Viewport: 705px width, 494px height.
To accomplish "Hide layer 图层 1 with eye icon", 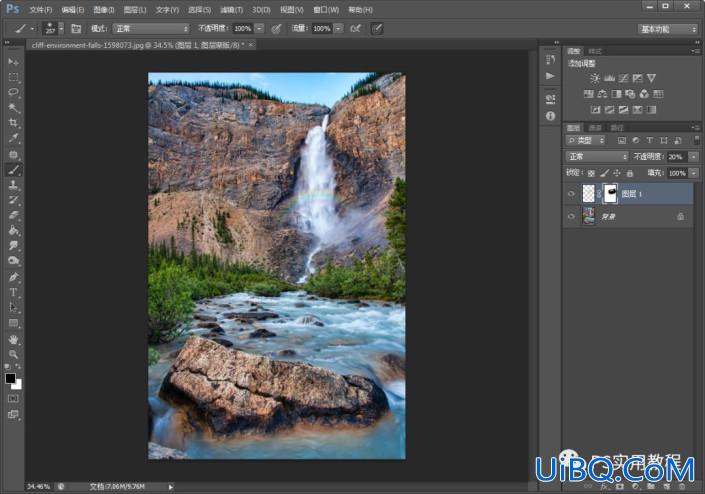I will 571,194.
